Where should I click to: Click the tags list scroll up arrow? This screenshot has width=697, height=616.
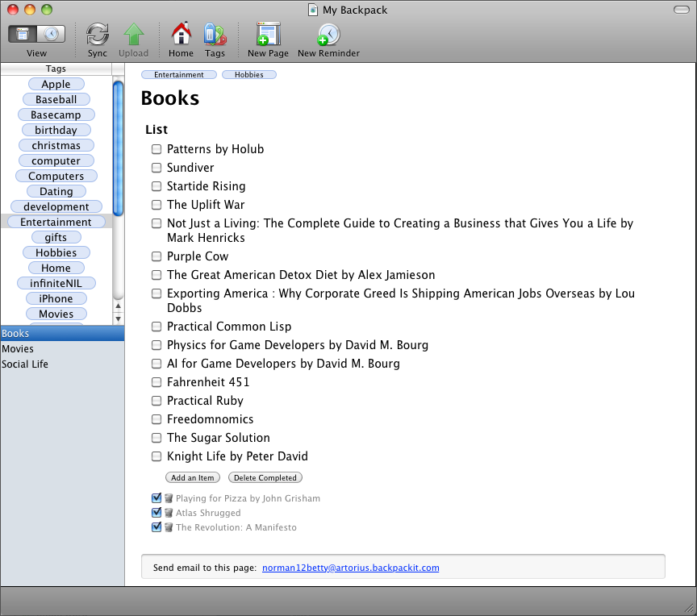click(x=119, y=306)
